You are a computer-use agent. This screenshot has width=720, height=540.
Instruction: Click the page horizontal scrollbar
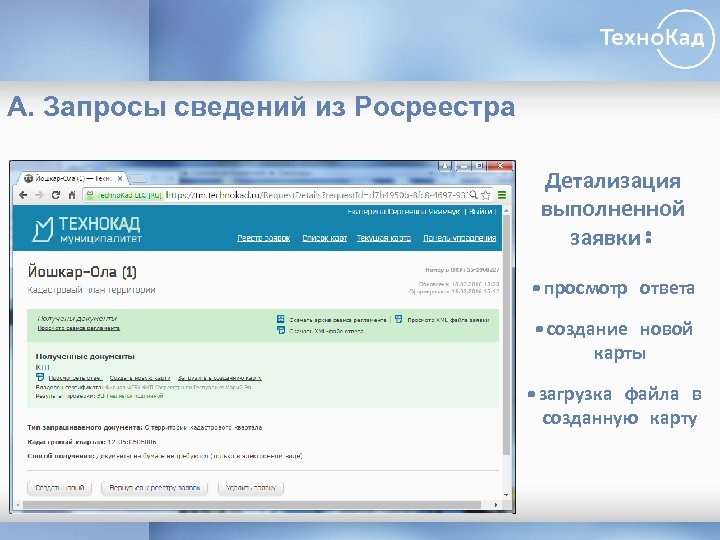click(x=250, y=505)
